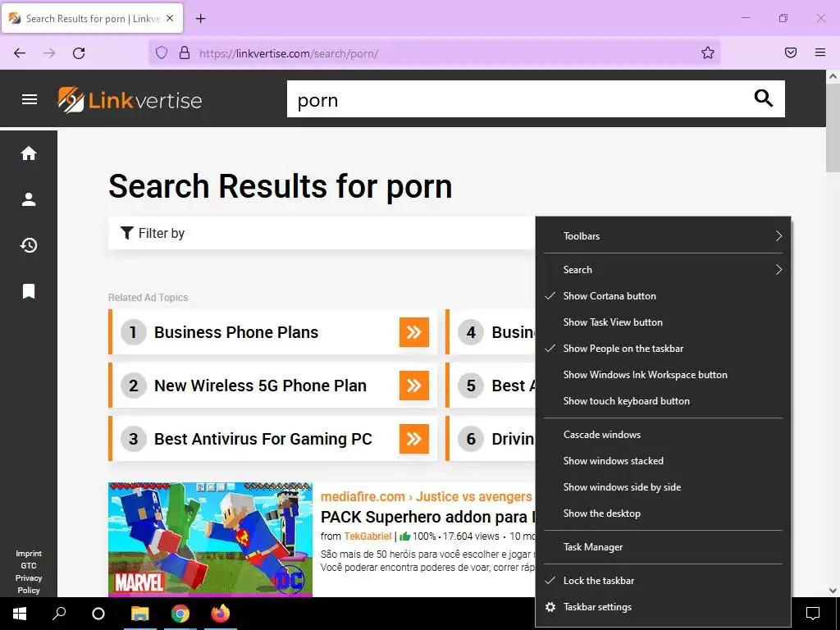This screenshot has height=630, width=840.
Task: Open the Filter by dropdown
Action: [x=322, y=233]
